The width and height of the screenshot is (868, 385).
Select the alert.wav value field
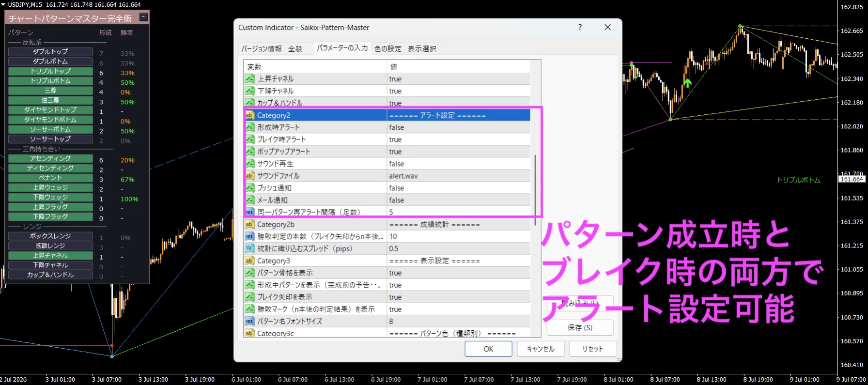[x=458, y=175]
